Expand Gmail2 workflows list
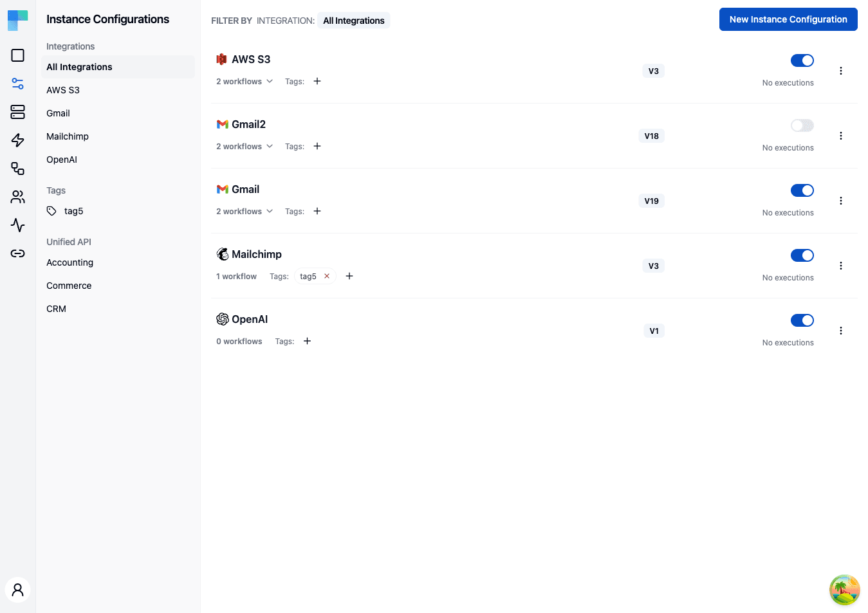Viewport: 868px width, 613px height. pyautogui.click(x=245, y=147)
